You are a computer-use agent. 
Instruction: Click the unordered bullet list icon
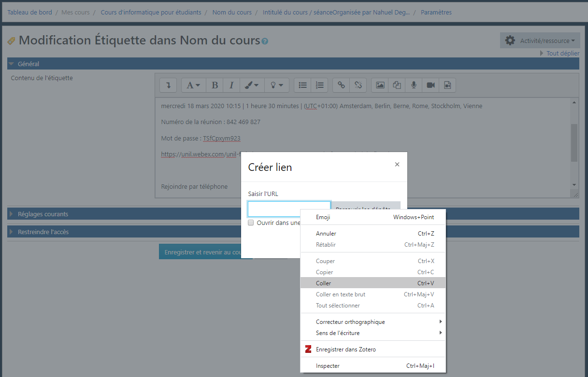[x=303, y=85]
